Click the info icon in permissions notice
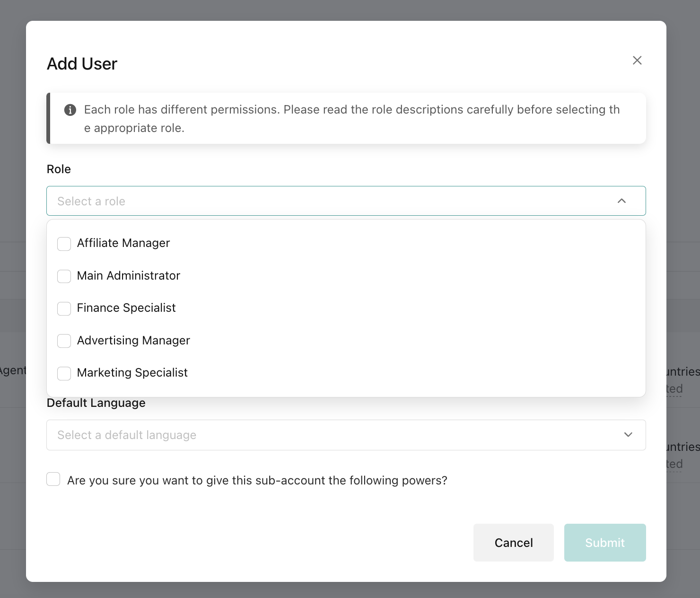Image resolution: width=700 pixels, height=598 pixels. [70, 110]
